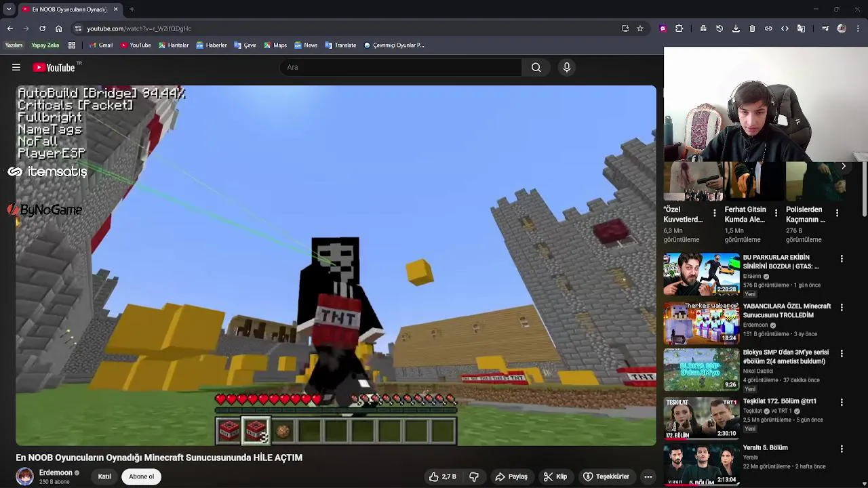Open options for Polislerden Kaçmanın short

point(837,213)
